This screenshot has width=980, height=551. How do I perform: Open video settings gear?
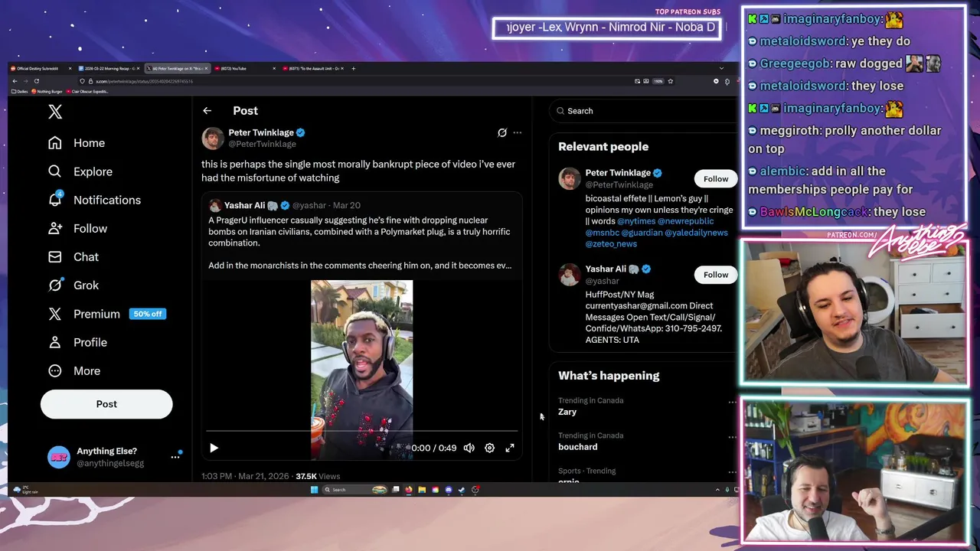(489, 448)
